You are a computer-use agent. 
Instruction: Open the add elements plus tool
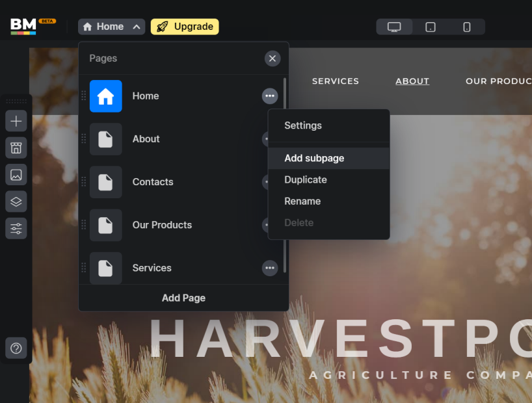[16, 121]
